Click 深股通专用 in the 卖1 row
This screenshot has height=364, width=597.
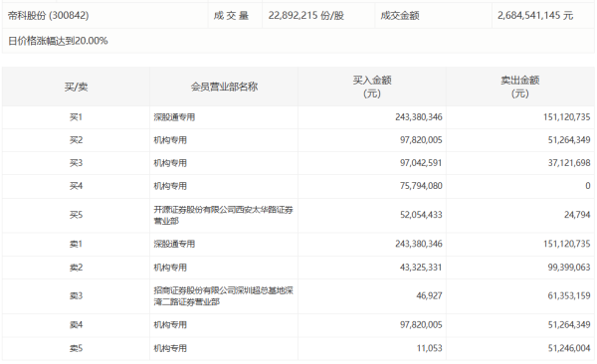pyautogui.click(x=174, y=244)
